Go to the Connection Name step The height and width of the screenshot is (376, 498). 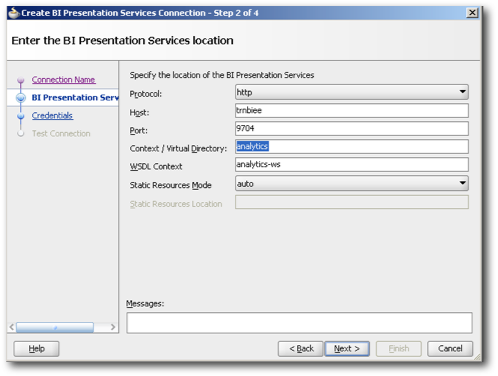click(63, 80)
